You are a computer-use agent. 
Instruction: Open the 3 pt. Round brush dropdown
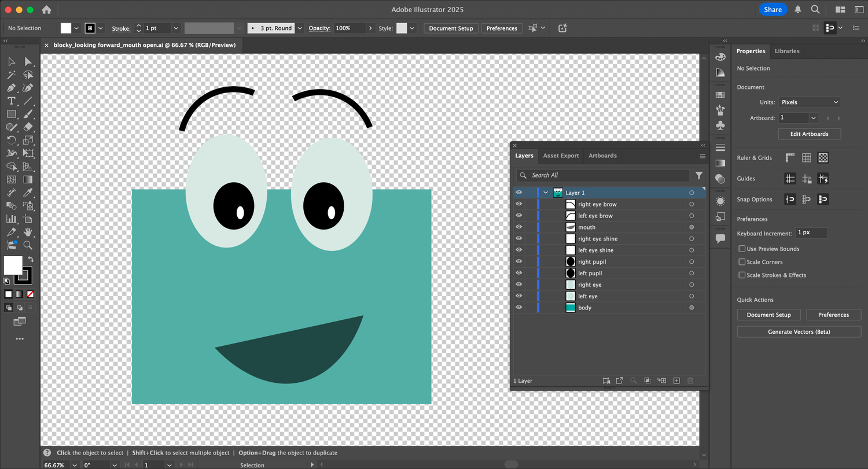pos(300,28)
